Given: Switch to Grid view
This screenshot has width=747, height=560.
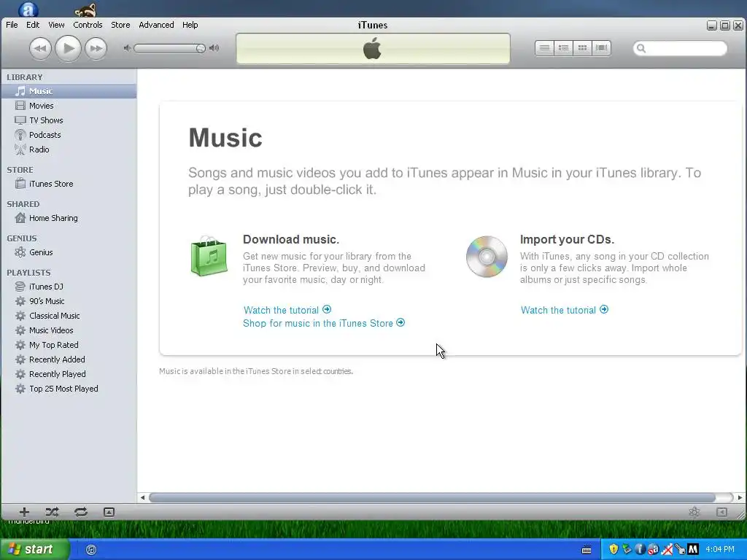Looking at the screenshot, I should [x=582, y=48].
